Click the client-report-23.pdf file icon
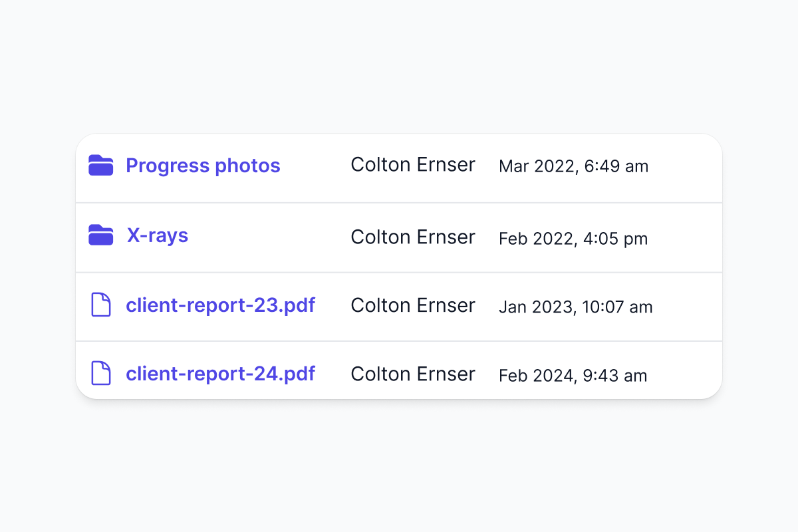 [x=100, y=305]
